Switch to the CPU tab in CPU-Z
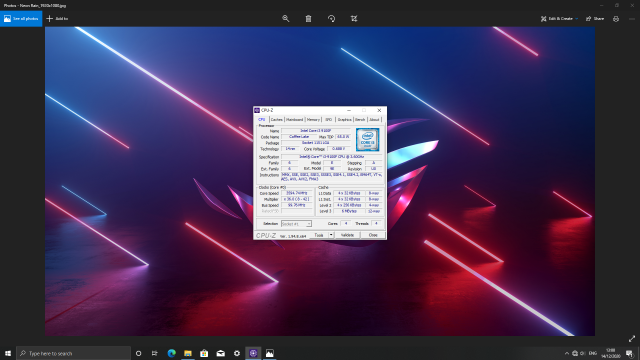Screen dimensions: 640x360 pos(261,120)
